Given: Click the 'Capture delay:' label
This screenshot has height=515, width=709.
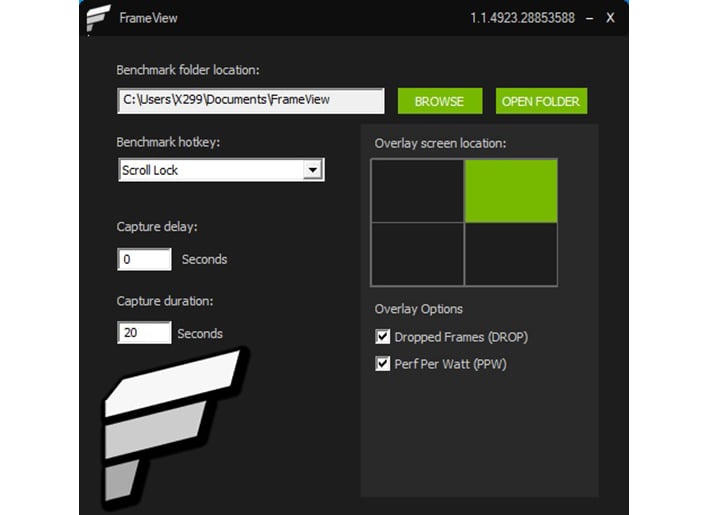Looking at the screenshot, I should (x=157, y=227).
